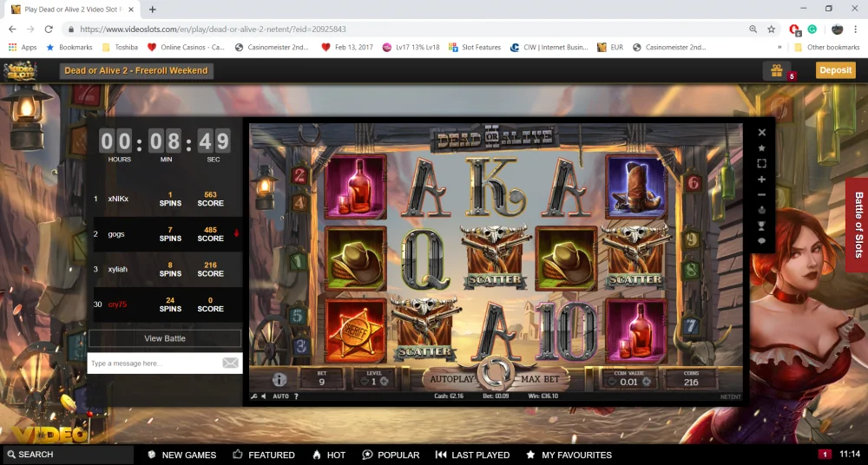The image size is (868, 465).
Task: Focus the chat message input field
Action: click(154, 363)
